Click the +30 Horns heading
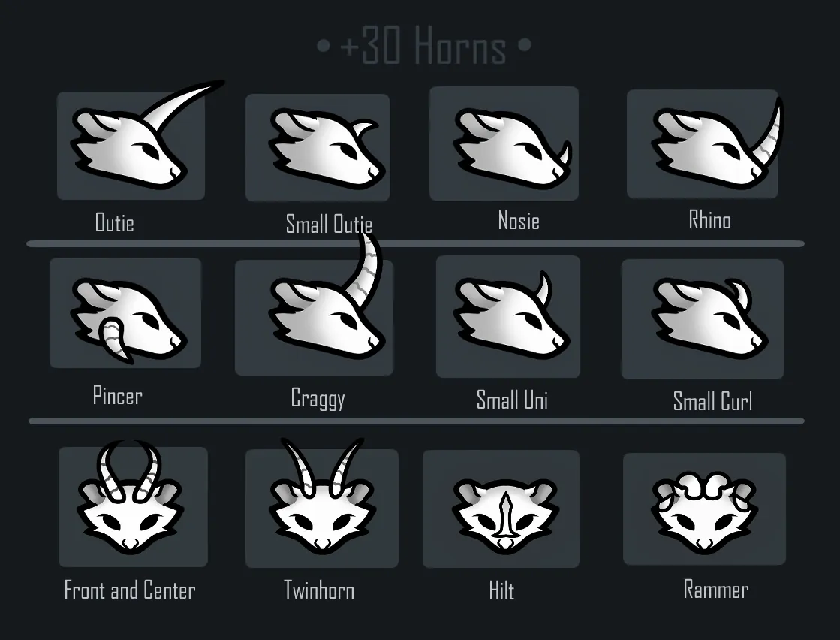The width and height of the screenshot is (840, 640). click(423, 46)
